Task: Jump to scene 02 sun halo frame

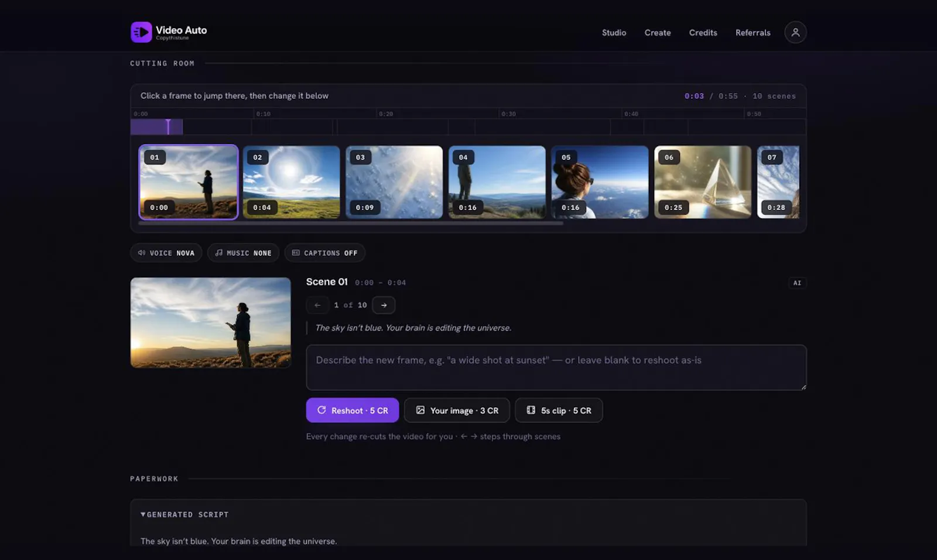Action: point(291,182)
